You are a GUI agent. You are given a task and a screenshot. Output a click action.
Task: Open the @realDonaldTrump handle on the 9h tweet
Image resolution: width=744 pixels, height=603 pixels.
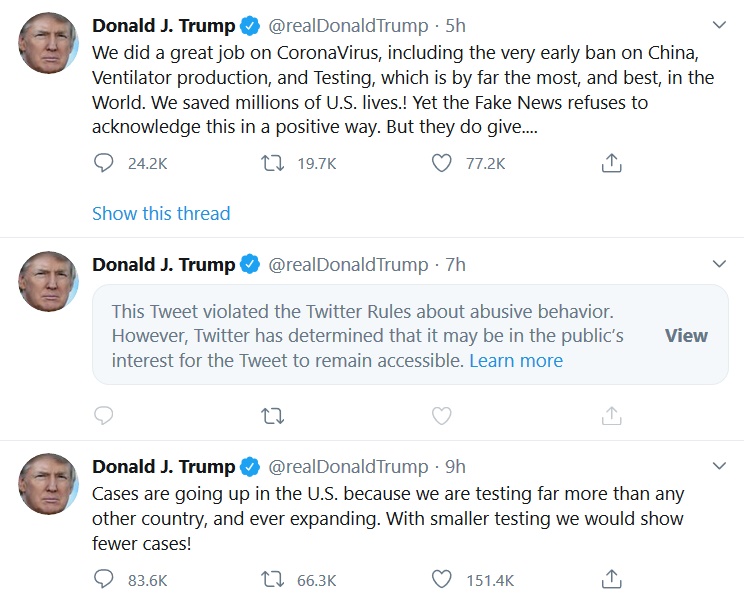[348, 466]
